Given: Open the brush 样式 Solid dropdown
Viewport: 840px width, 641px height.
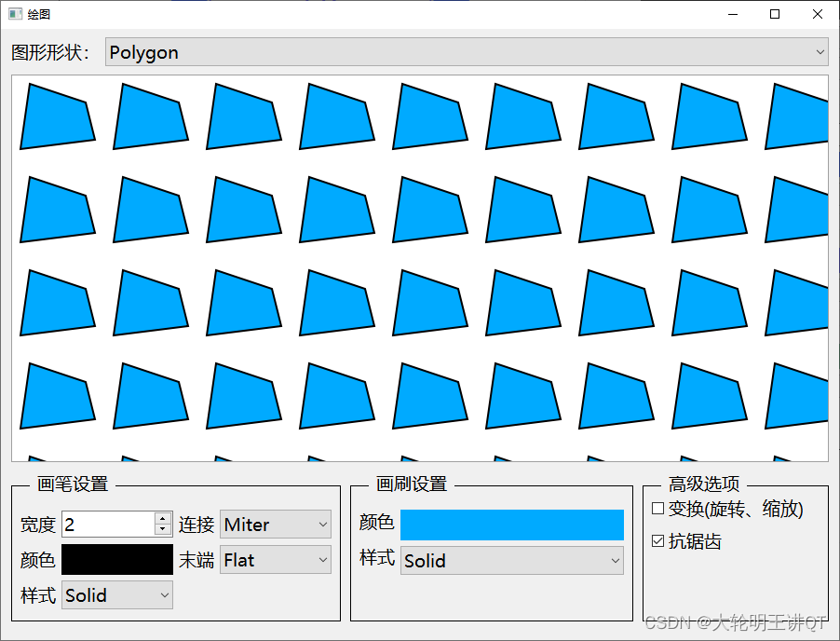Looking at the screenshot, I should click(512, 561).
